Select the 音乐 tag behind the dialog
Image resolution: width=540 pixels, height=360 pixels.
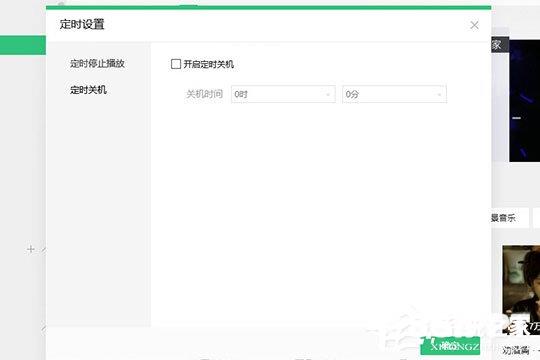503,218
